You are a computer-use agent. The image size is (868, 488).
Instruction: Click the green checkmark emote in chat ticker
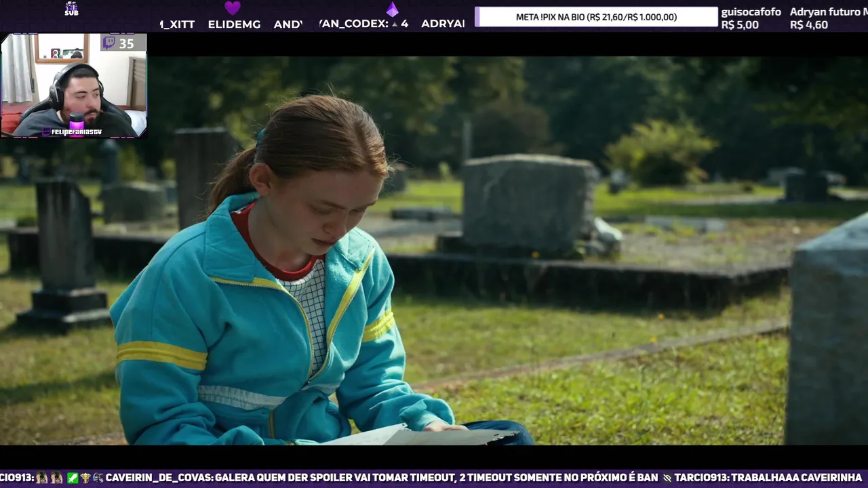73,478
